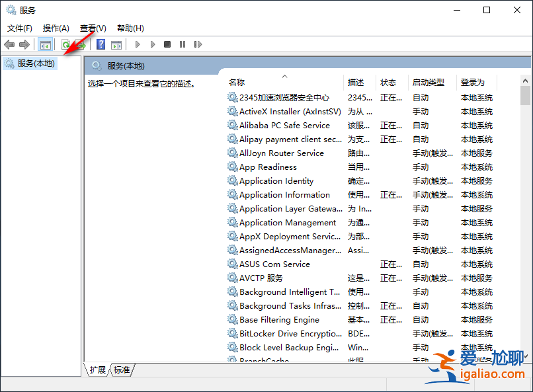The image size is (533, 392).
Task: Sort services by the 状态 column
Action: coord(389,82)
